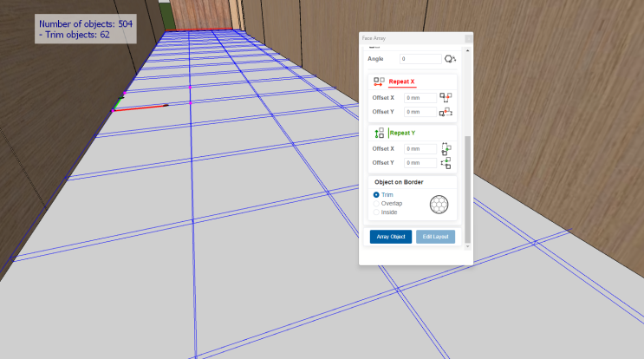Screen dimensions: 644x359
Task: Click the Repeat Y section header
Action: [402, 133]
